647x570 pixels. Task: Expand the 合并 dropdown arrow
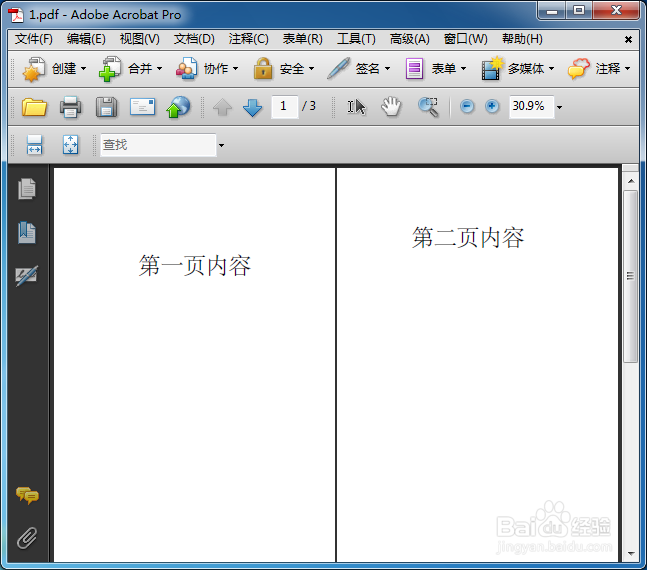(159, 69)
